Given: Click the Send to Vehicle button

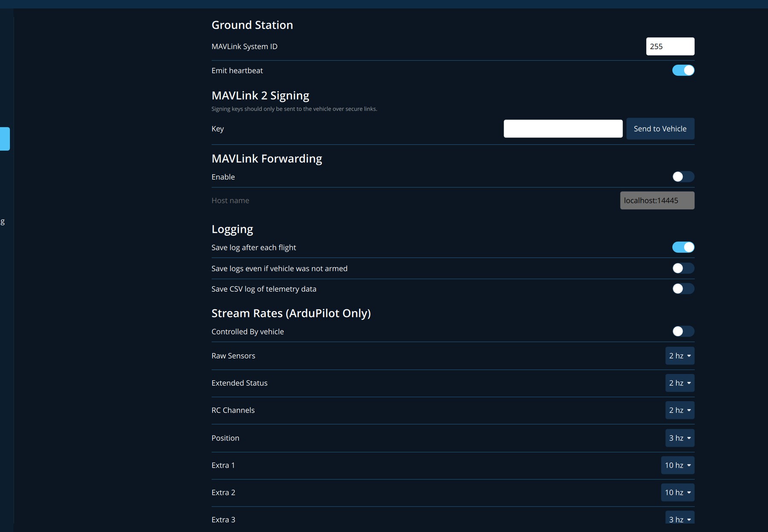Looking at the screenshot, I should 660,129.
